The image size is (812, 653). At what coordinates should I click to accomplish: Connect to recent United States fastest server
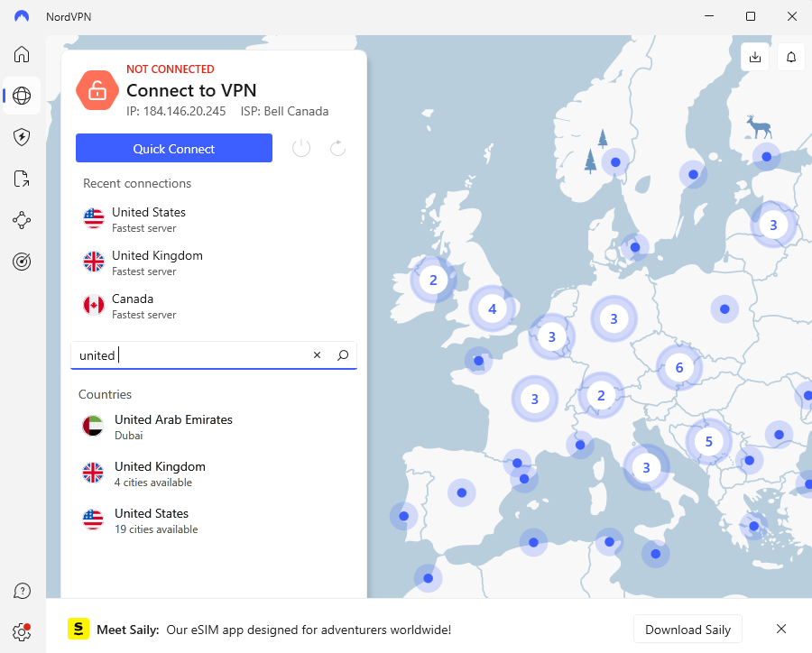pos(213,219)
